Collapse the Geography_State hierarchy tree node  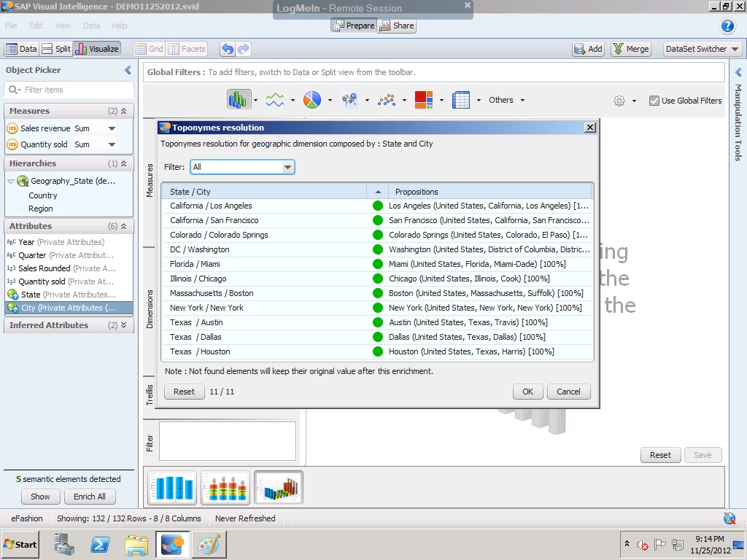coord(11,181)
